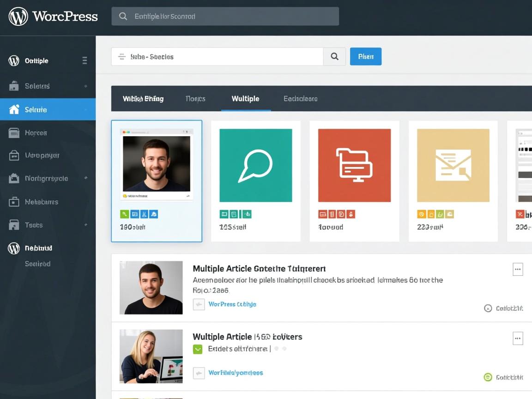Viewport: 532px width, 399px height.
Task: Open the second article's three-dot menu
Action: point(518,338)
